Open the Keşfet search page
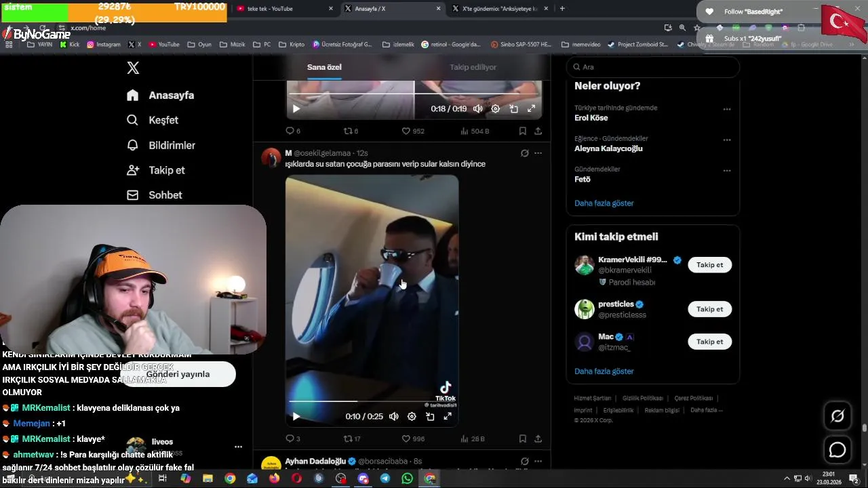Image resolution: width=868 pixels, height=488 pixels. pyautogui.click(x=153, y=120)
